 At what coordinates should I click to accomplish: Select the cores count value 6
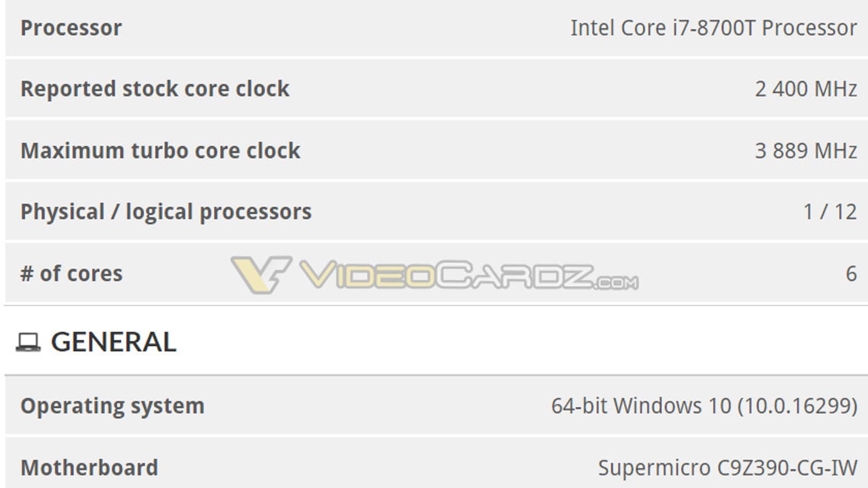click(x=851, y=274)
